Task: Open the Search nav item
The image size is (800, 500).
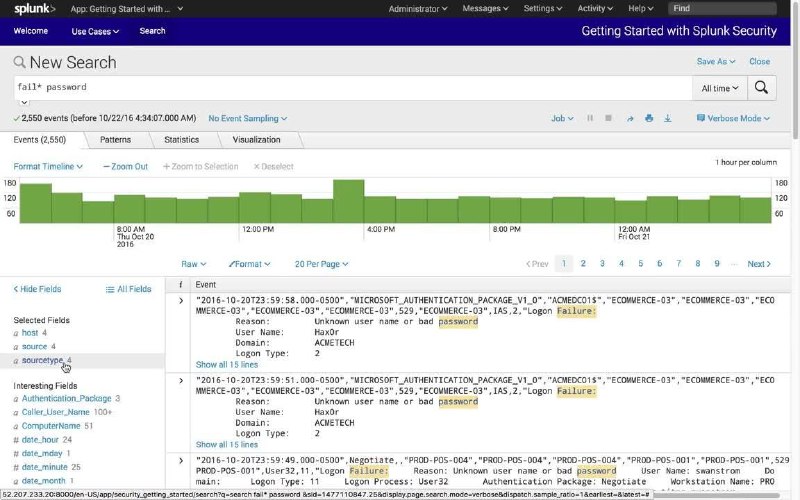Action: pos(153,31)
